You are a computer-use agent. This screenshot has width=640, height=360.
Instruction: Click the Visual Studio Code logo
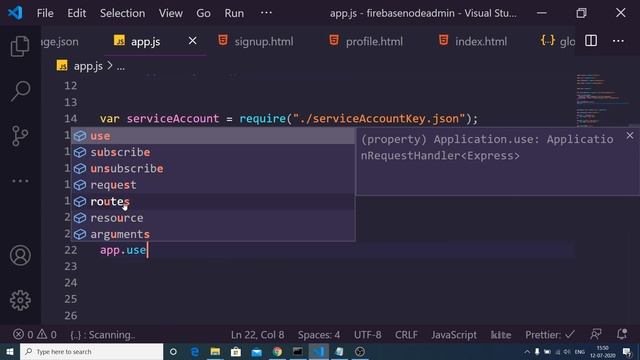click(x=15, y=13)
